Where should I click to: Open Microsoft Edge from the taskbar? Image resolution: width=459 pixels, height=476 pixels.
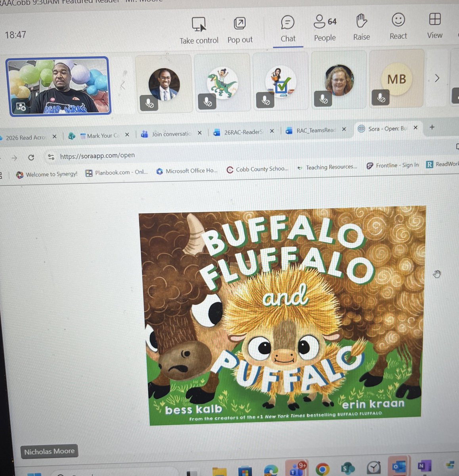tap(271, 470)
